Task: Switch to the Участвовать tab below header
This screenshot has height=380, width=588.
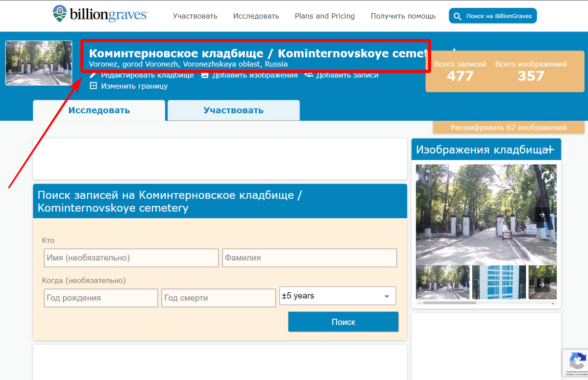Action: 234,110
